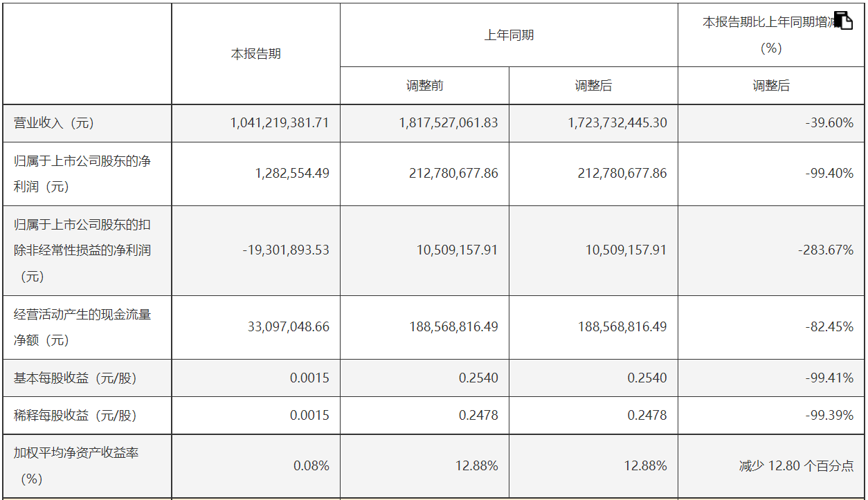Click the adjusted revenue 1,723,732,445.30
868x500 pixels.
617,123
